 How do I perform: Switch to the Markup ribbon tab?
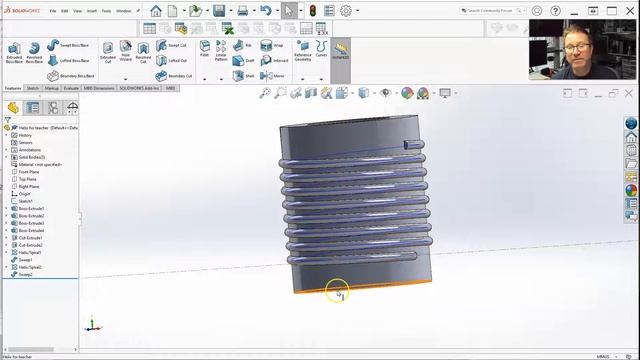[51, 88]
